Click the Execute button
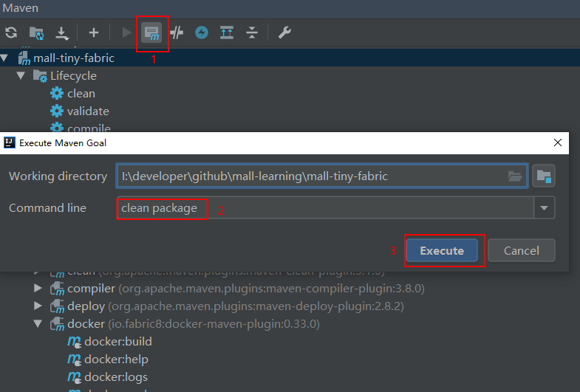The image size is (580, 392). pyautogui.click(x=442, y=250)
